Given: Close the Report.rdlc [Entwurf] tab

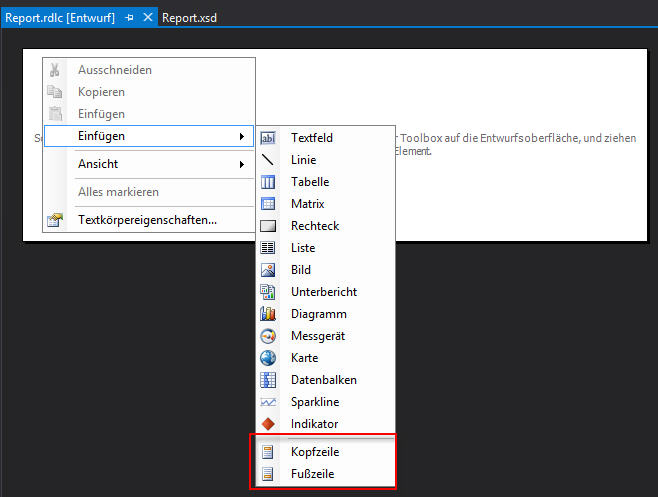Looking at the screenshot, I should pos(148,18).
